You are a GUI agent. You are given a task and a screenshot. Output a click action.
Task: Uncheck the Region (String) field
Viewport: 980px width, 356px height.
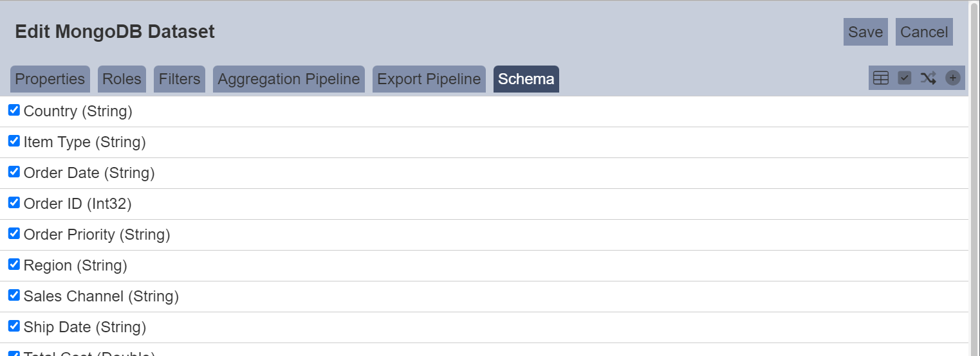[14, 265]
